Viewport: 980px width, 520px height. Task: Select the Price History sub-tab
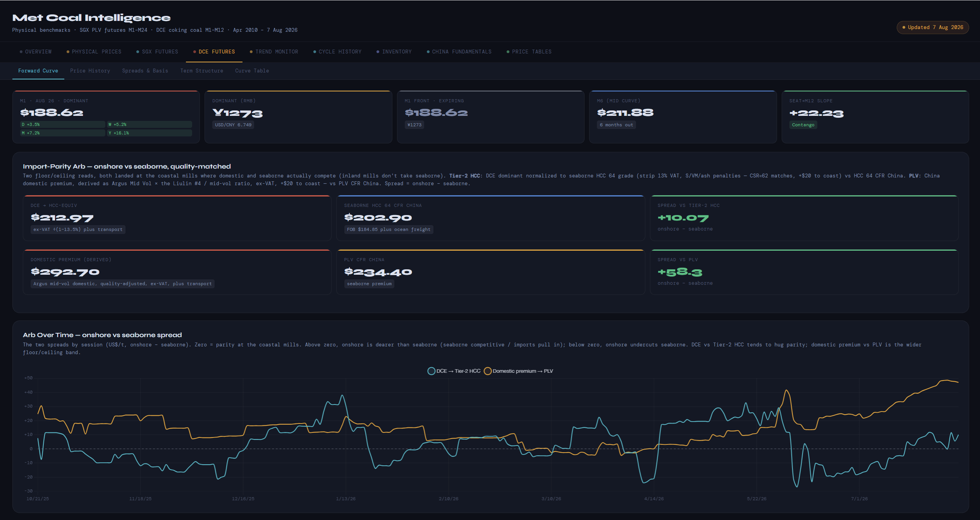point(90,71)
